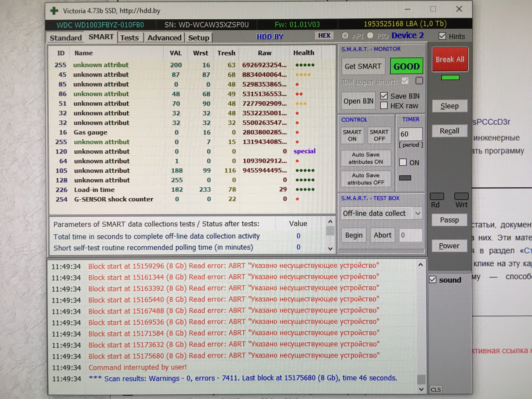Click the green cross Victoria app icon
Viewport: 532px width, 399px height.
pyautogui.click(x=54, y=11)
